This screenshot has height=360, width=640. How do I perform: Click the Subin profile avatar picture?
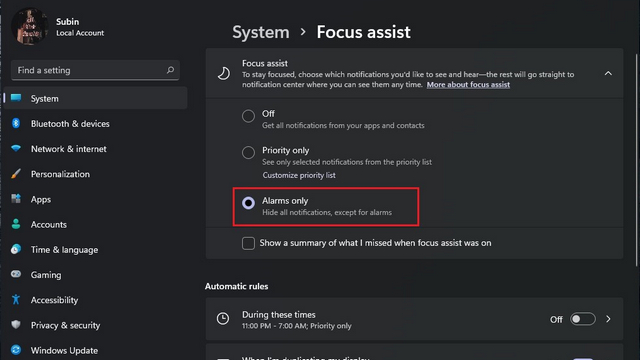[30, 27]
